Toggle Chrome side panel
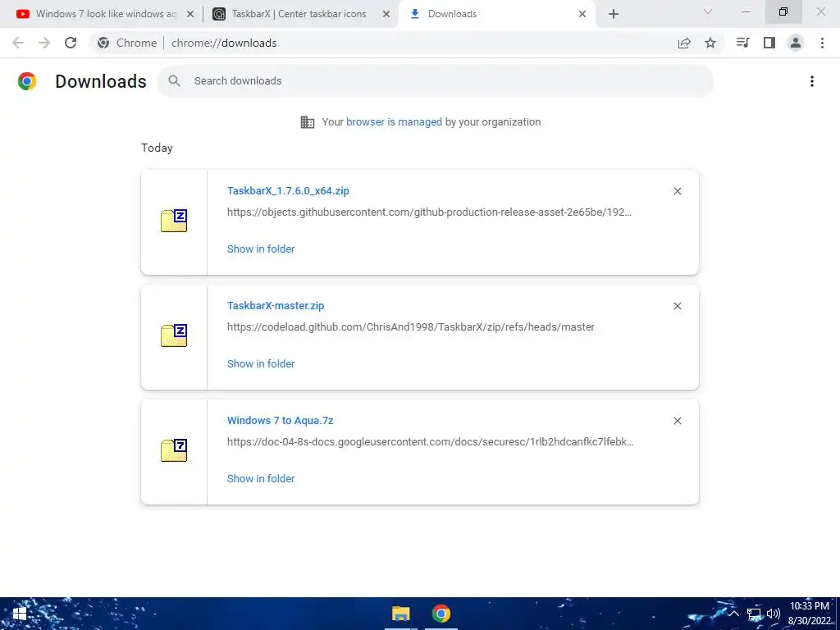Viewport: 840px width, 630px height. [769, 43]
